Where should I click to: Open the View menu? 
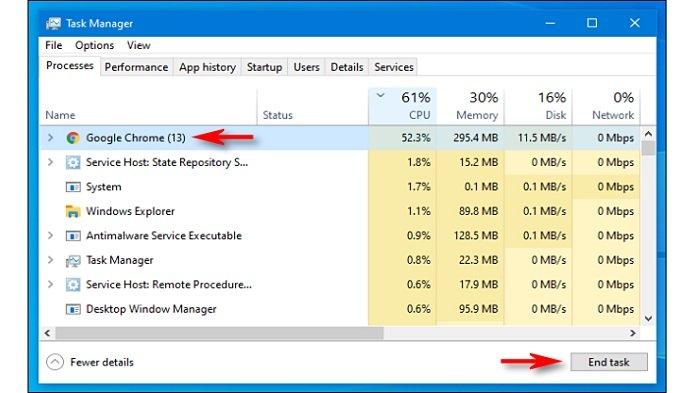pyautogui.click(x=138, y=45)
